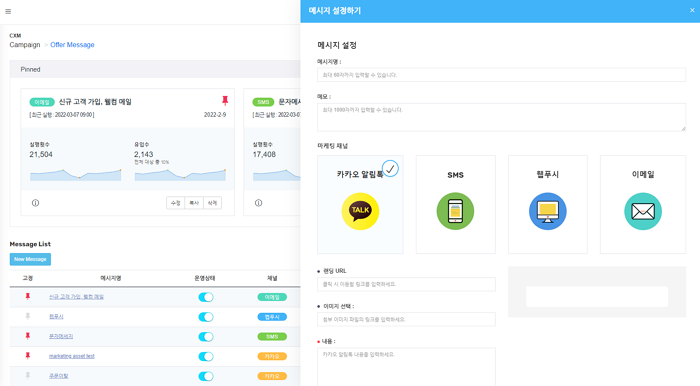This screenshot has height=386, width=700.
Task: Click the Pinned section header
Action: pos(155,70)
